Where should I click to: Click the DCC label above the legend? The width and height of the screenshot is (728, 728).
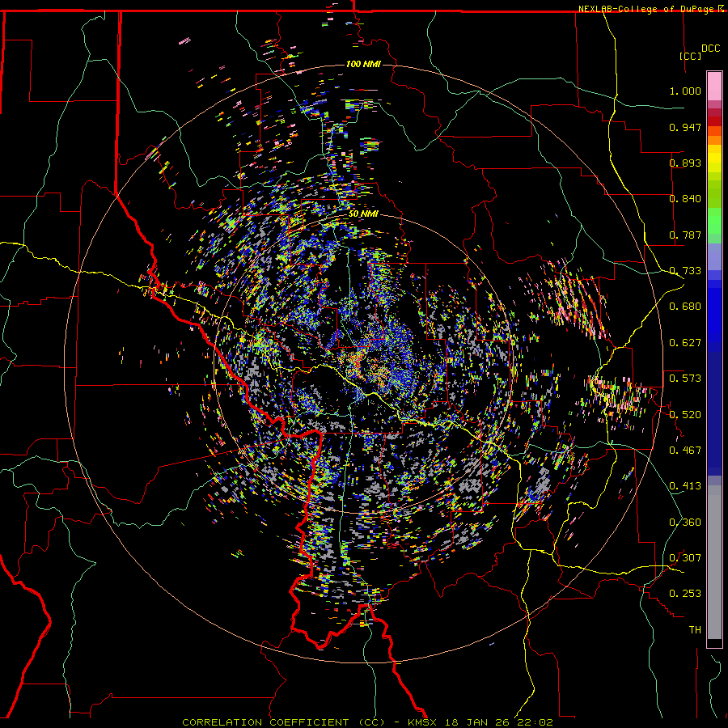coord(710,49)
